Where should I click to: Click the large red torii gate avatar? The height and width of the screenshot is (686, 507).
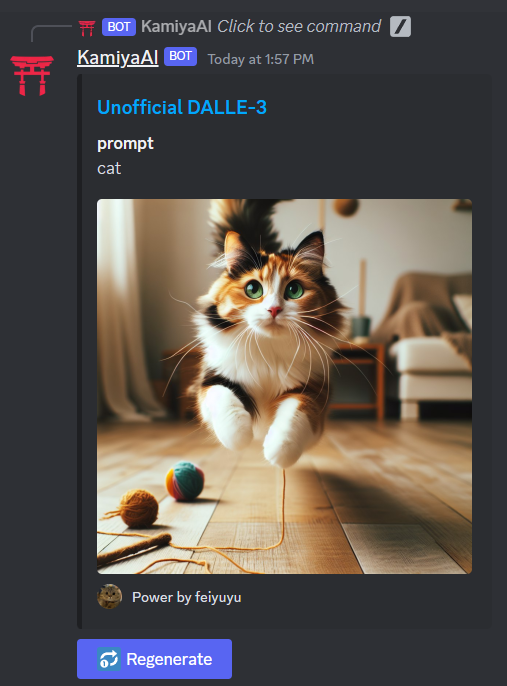32,75
